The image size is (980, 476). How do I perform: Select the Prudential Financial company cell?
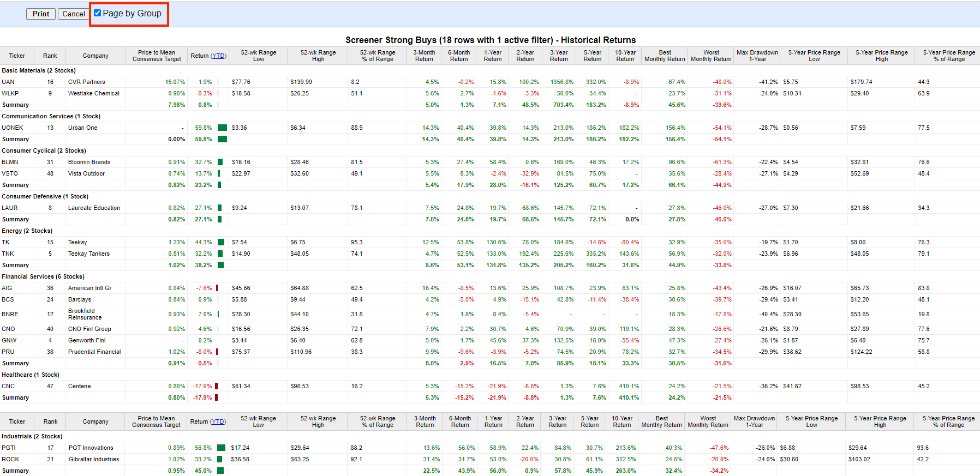coord(94,352)
